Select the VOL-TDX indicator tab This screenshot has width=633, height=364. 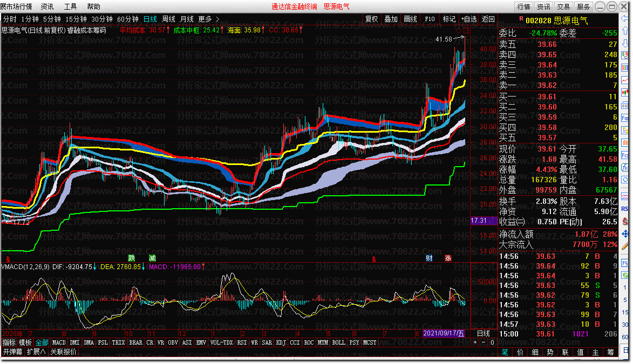222,342
